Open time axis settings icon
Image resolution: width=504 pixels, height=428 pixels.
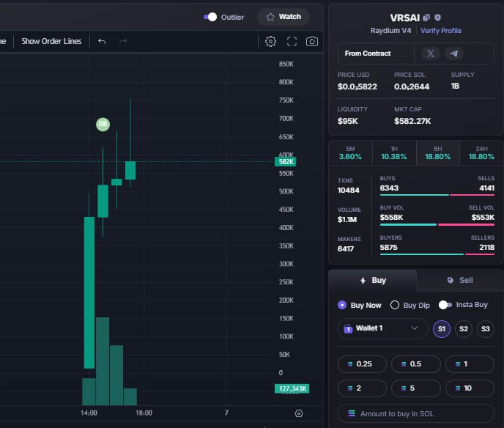(299, 413)
